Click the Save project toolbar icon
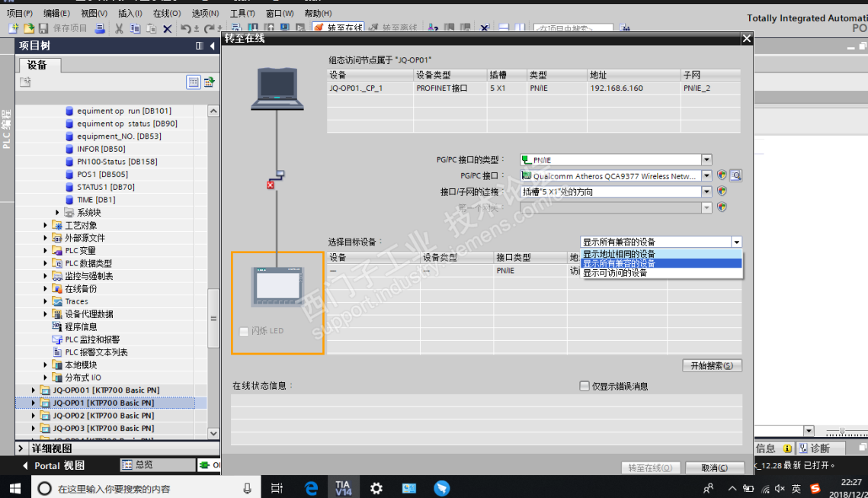Screen dimensions: 868x498 [x=43, y=28]
